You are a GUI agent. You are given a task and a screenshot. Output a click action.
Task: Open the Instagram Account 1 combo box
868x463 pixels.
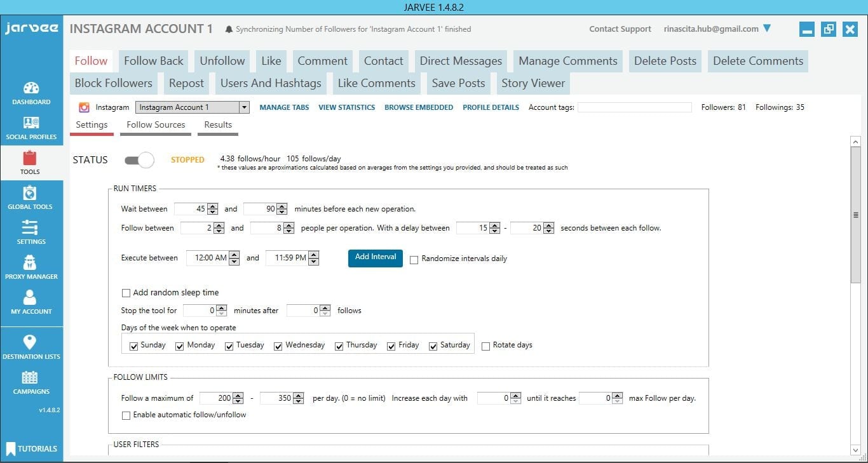(193, 107)
